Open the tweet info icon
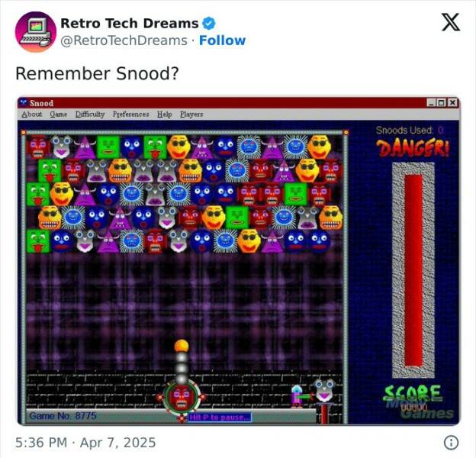The width and height of the screenshot is (476, 458). [451, 443]
